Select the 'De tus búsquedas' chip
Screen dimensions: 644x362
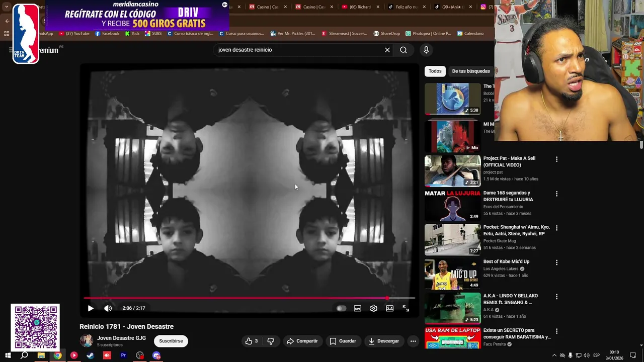click(x=471, y=71)
